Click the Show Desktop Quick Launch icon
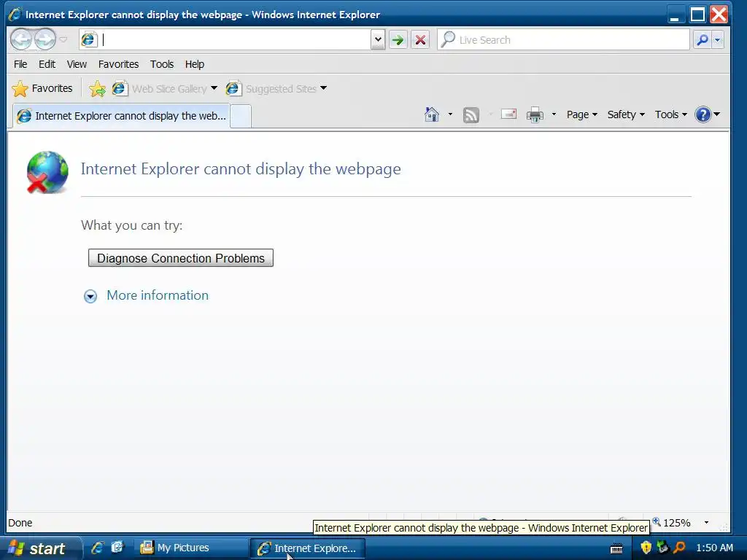This screenshot has width=747, height=560. click(x=117, y=548)
